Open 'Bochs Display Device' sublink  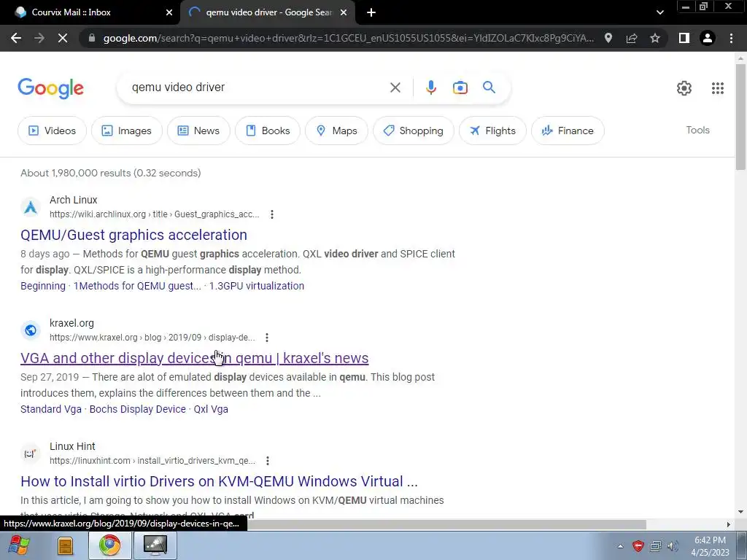pyautogui.click(x=138, y=409)
